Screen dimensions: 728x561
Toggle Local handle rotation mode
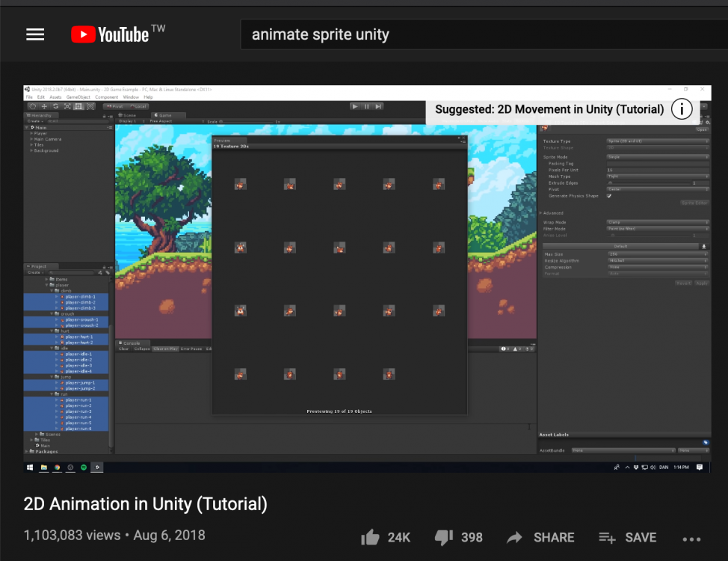138,106
